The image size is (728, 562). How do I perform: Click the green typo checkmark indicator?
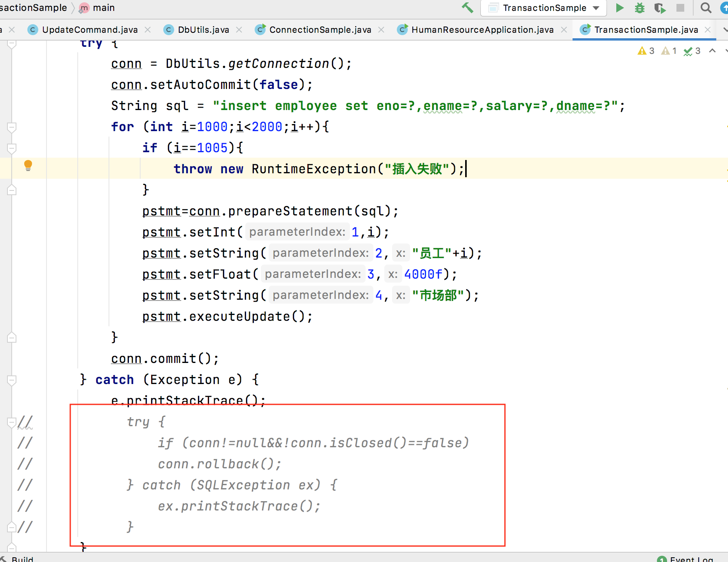point(692,51)
